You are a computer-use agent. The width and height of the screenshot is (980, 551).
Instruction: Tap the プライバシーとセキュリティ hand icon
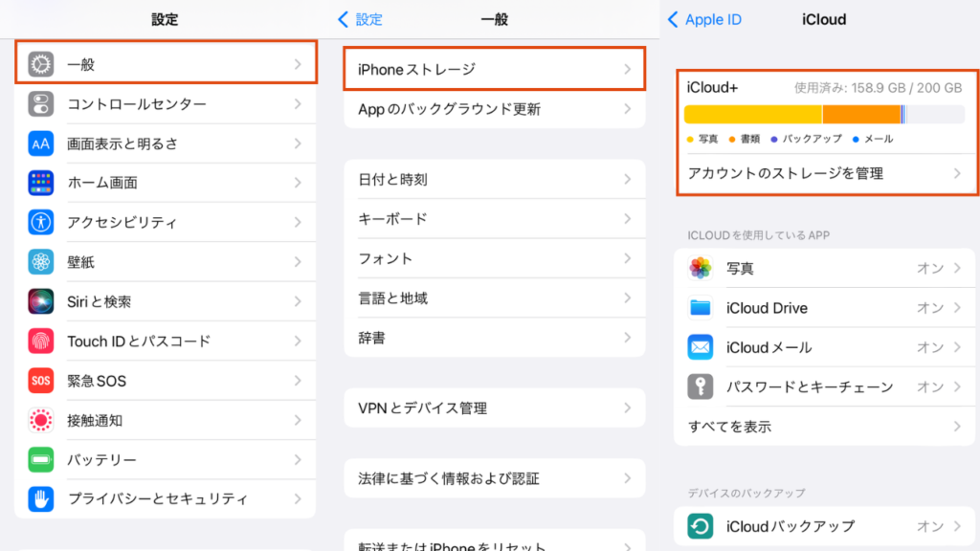[x=40, y=499]
